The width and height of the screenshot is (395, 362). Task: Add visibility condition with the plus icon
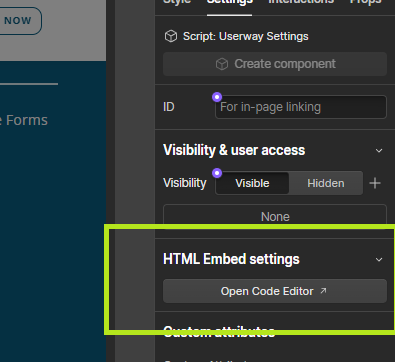pyautogui.click(x=375, y=183)
